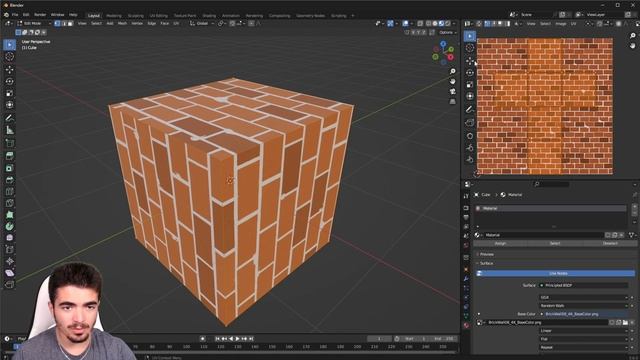Switch to solid viewport shading
This screenshot has width=640, height=360.
pyautogui.click(x=435, y=24)
